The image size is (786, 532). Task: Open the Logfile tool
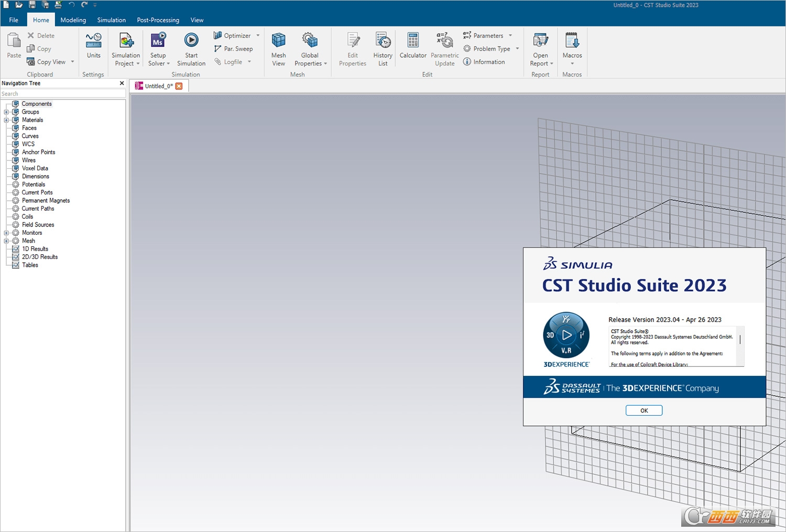[228, 62]
